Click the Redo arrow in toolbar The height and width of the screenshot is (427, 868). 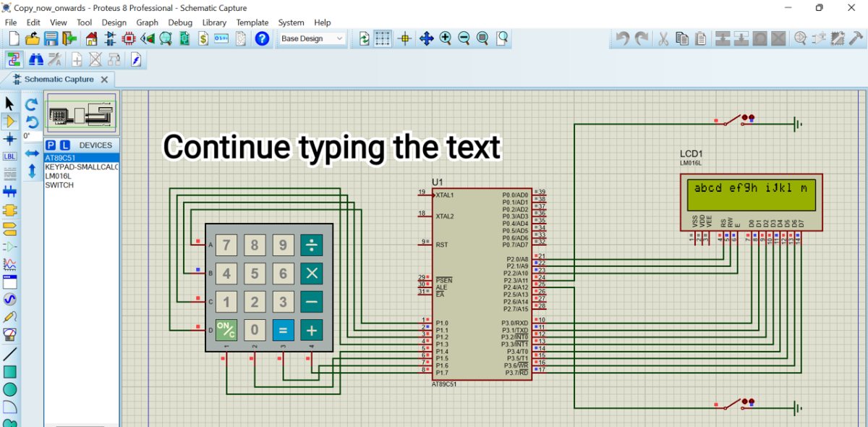click(641, 38)
